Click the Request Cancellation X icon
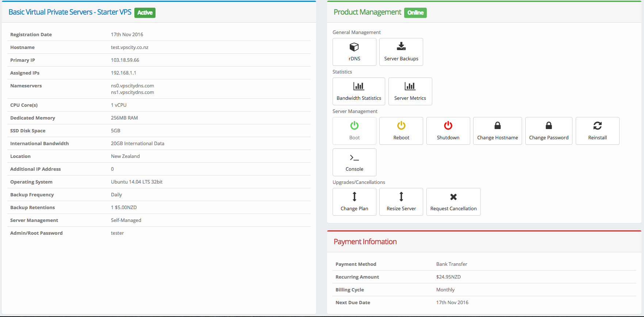The height and width of the screenshot is (317, 644). coord(453,197)
